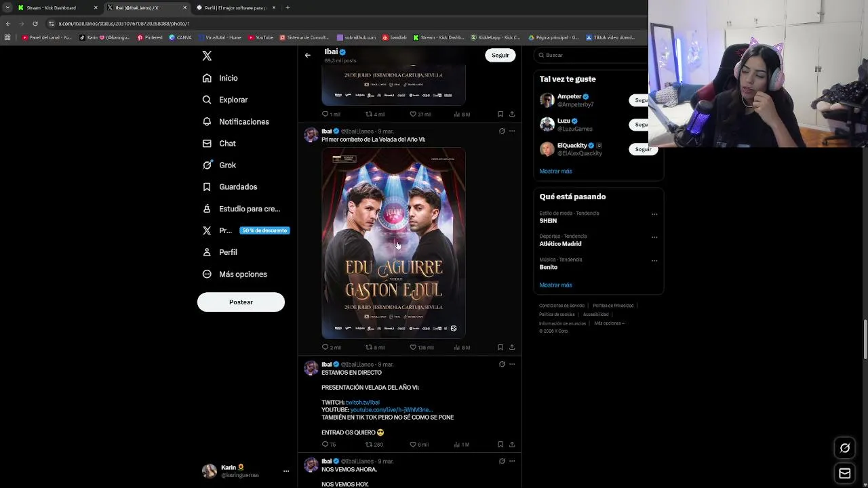Reply to the top post with 1 mil replies
868x488 pixels.
click(331, 114)
